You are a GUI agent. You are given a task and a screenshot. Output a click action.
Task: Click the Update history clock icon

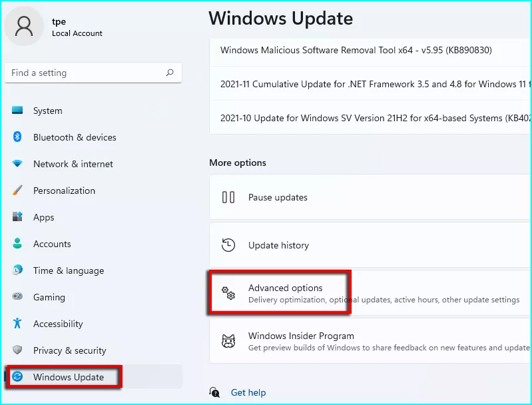tap(228, 245)
